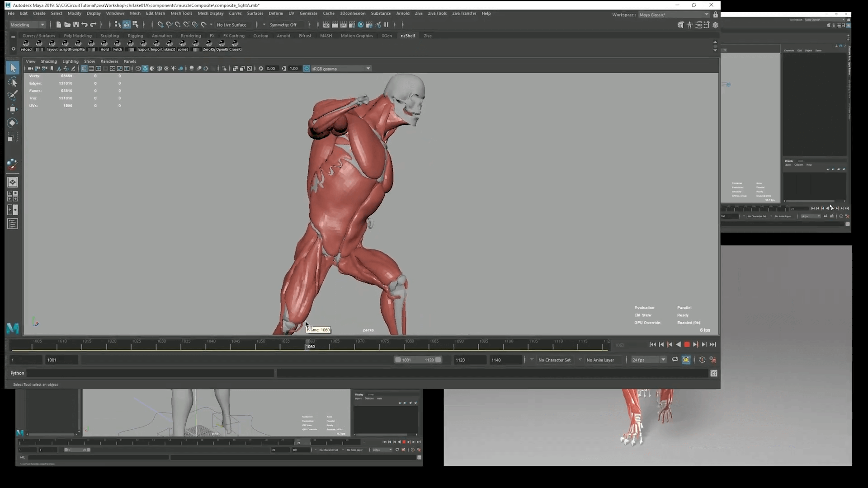Switch to the Arnold shelf tab
This screenshot has width=868, height=488.
pyautogui.click(x=283, y=36)
